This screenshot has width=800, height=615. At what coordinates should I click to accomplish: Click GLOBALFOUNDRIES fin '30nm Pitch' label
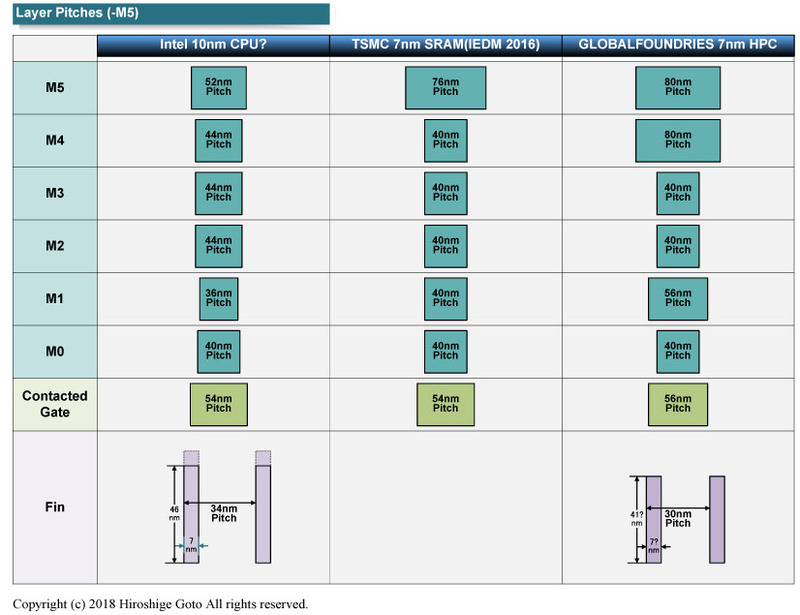point(678,519)
